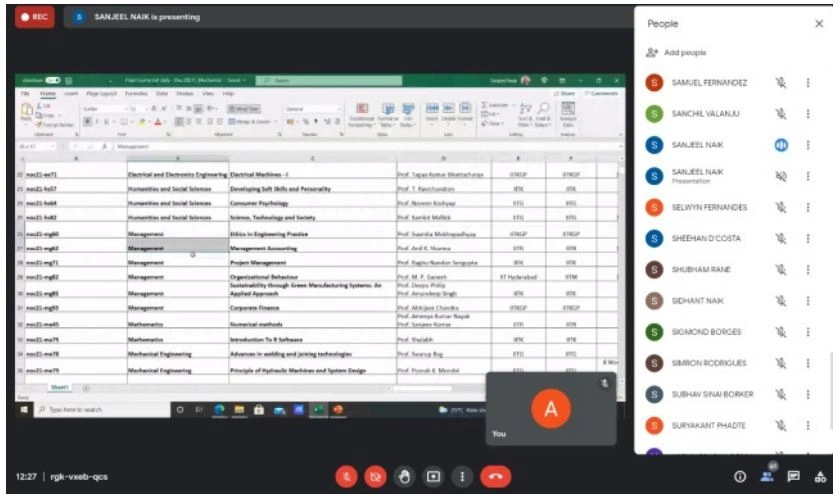
Task: Select the Home tab in shared Excel
Action: [48, 93]
